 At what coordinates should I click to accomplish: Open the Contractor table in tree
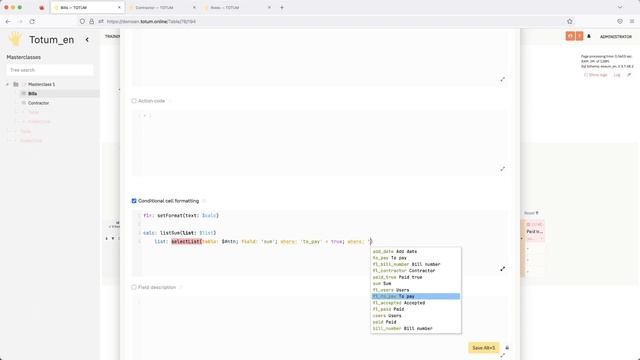(38, 103)
